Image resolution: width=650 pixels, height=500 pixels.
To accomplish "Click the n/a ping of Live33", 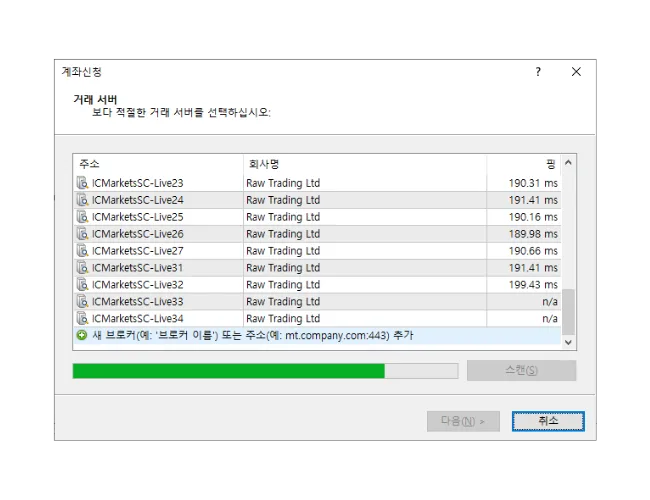I will (x=550, y=301).
